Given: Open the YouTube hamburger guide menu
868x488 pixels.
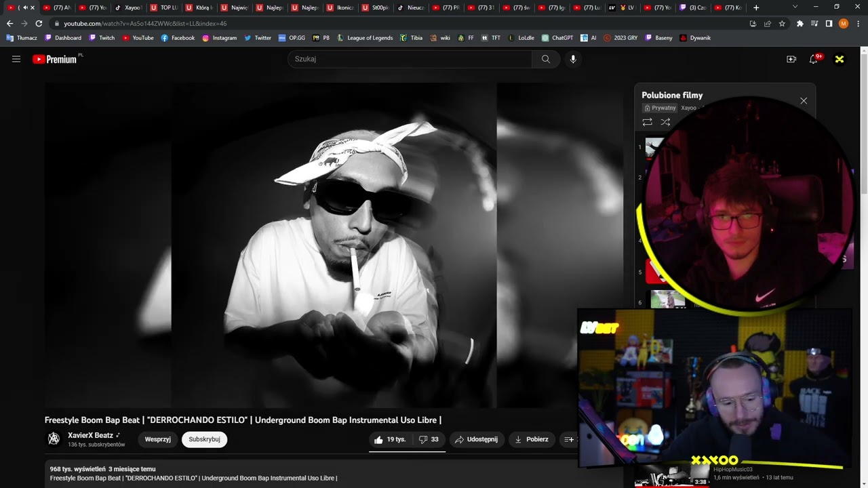Looking at the screenshot, I should coord(16,59).
